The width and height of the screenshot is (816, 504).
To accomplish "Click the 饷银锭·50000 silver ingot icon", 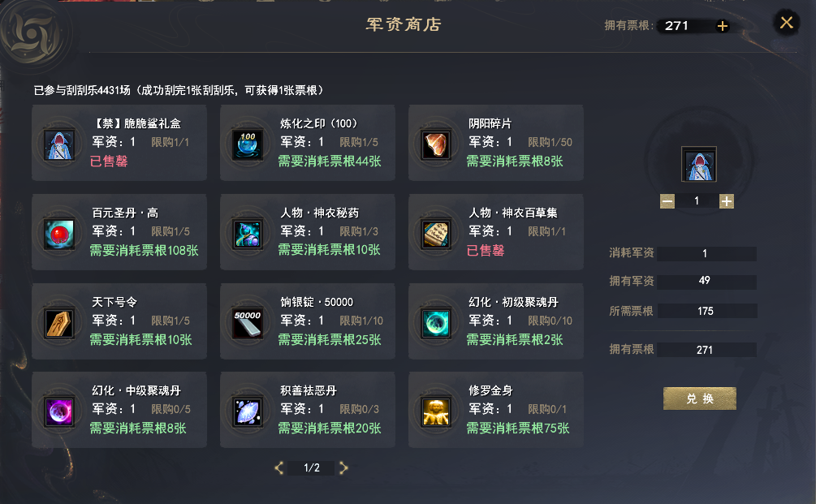I will pyautogui.click(x=247, y=323).
